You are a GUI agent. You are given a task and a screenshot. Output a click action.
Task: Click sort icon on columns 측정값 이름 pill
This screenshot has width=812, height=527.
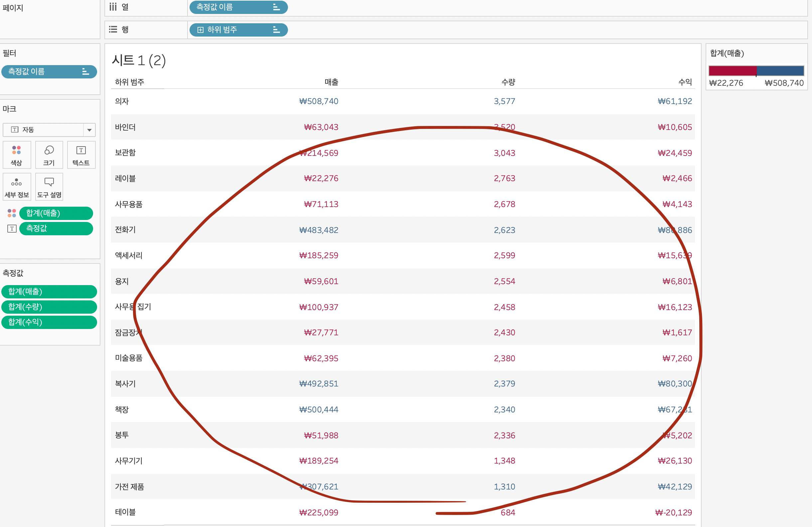[x=276, y=7]
